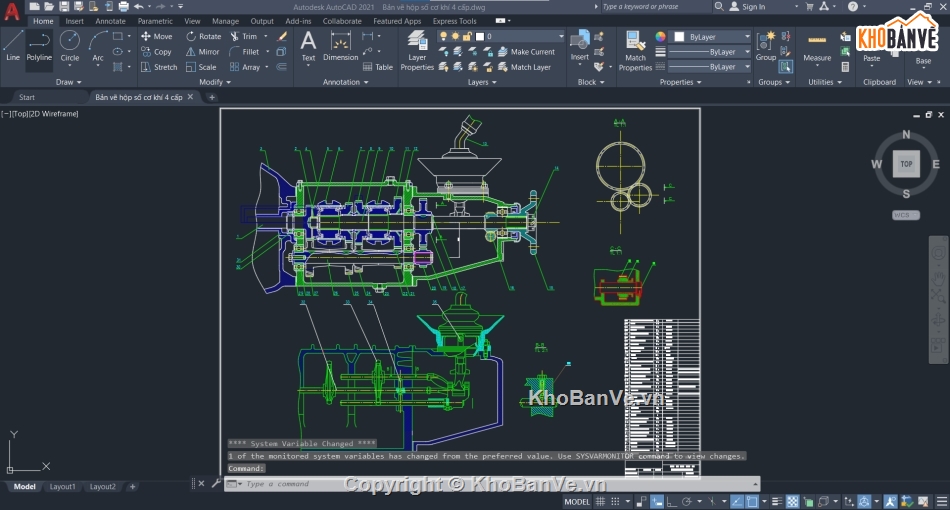The width and height of the screenshot is (950, 510).
Task: Expand the Annotation panel
Action: [x=345, y=82]
